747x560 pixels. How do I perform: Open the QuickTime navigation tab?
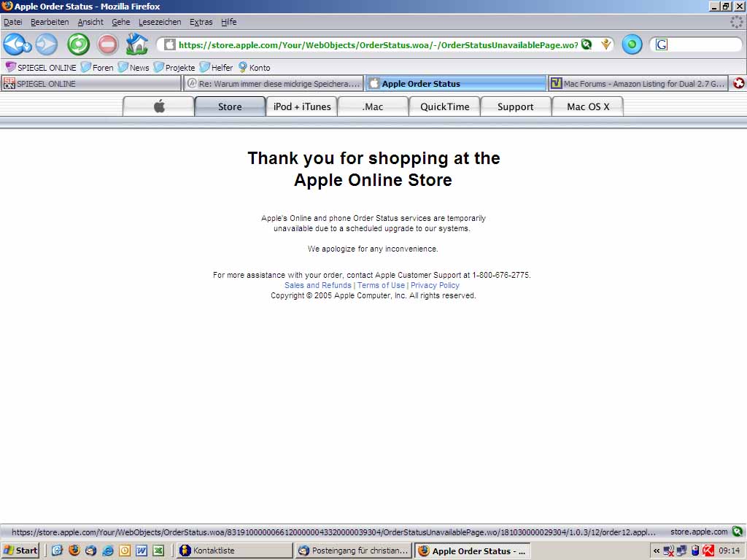444,106
